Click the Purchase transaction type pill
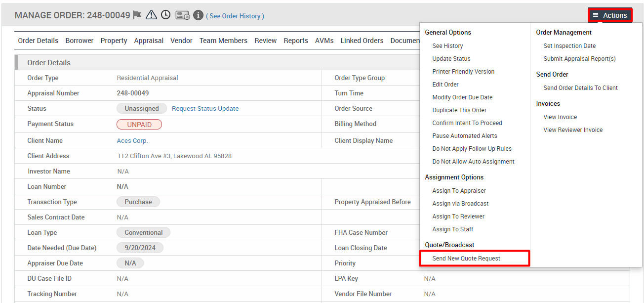Viewport: 644px width, 303px height. 138,202
